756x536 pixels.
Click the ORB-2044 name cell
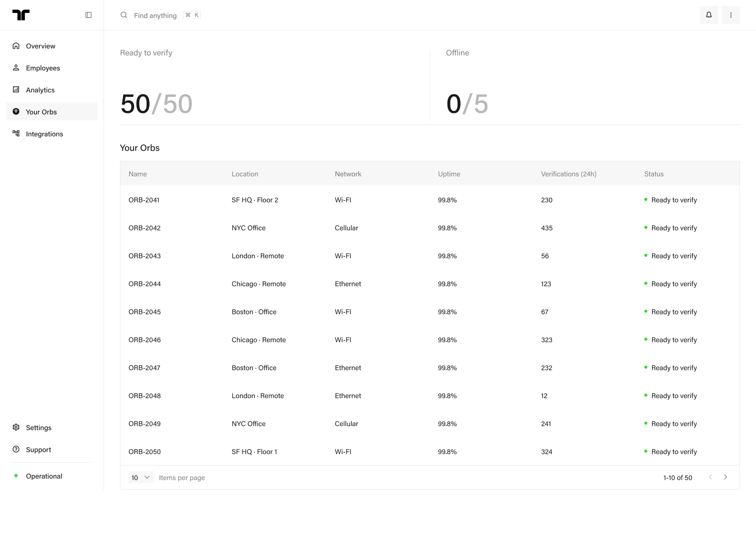[x=144, y=284]
